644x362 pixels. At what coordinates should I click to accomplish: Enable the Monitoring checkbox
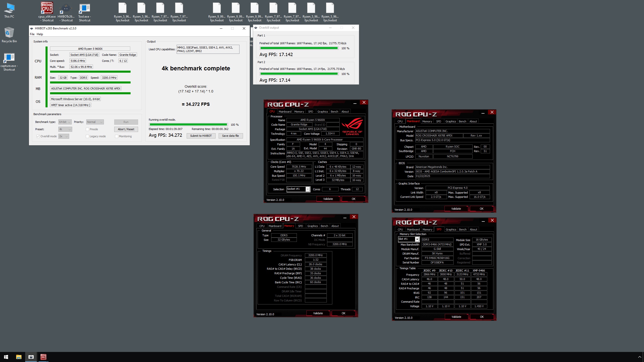pos(117,137)
